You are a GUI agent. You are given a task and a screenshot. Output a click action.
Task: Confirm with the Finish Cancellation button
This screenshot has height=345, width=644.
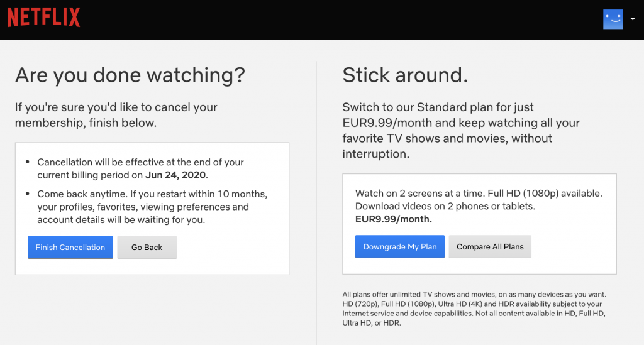pyautogui.click(x=70, y=248)
